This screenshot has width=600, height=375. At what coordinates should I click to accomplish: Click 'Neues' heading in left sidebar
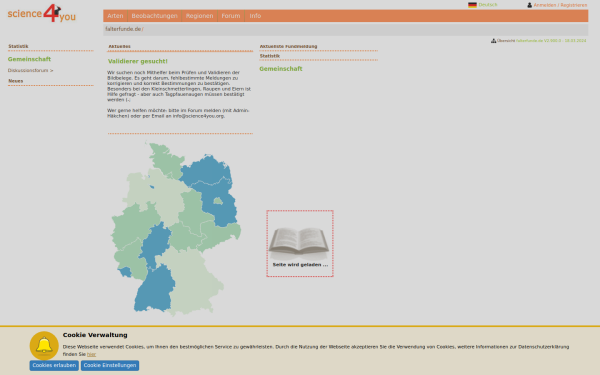tap(16, 81)
